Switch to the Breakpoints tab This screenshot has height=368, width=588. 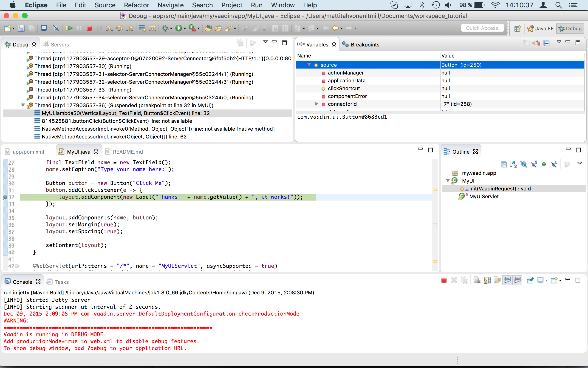click(361, 45)
